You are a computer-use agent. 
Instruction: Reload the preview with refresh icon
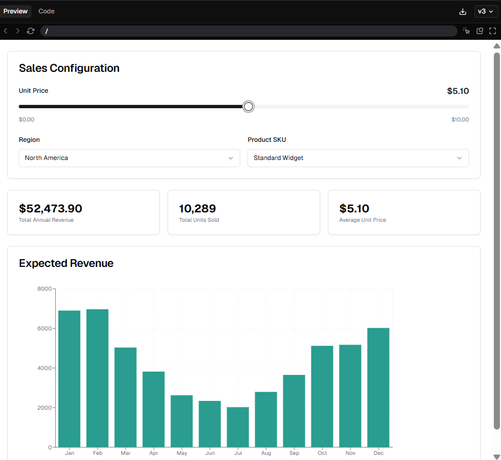point(31,31)
